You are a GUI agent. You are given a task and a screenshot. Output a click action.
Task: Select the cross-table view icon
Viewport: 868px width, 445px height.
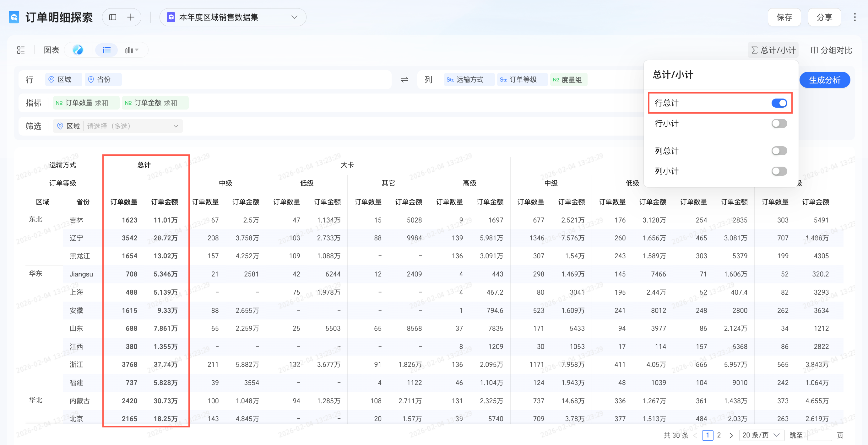tap(106, 50)
